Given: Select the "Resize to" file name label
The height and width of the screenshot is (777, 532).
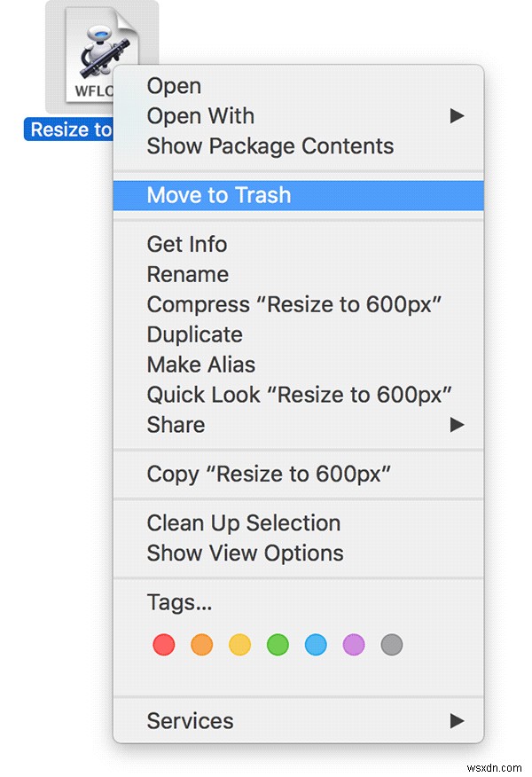Looking at the screenshot, I should point(71,129).
